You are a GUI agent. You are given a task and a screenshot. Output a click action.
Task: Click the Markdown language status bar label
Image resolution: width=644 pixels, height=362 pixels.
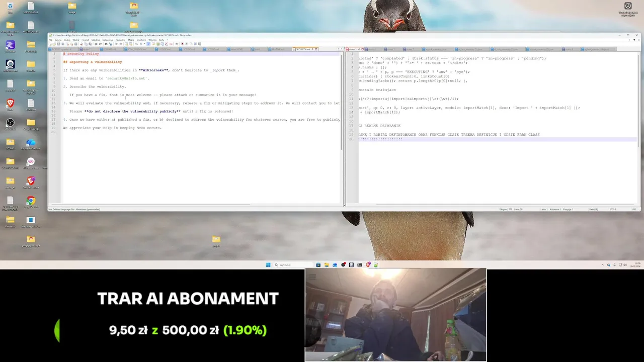(x=74, y=209)
